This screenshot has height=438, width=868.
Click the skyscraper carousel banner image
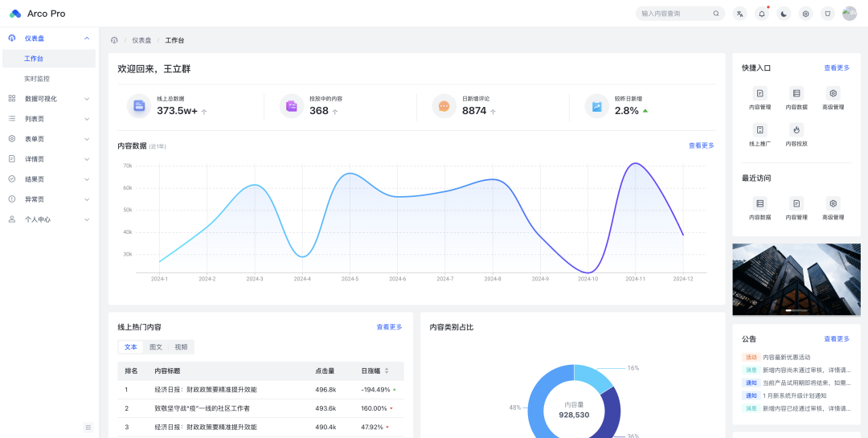click(x=796, y=279)
